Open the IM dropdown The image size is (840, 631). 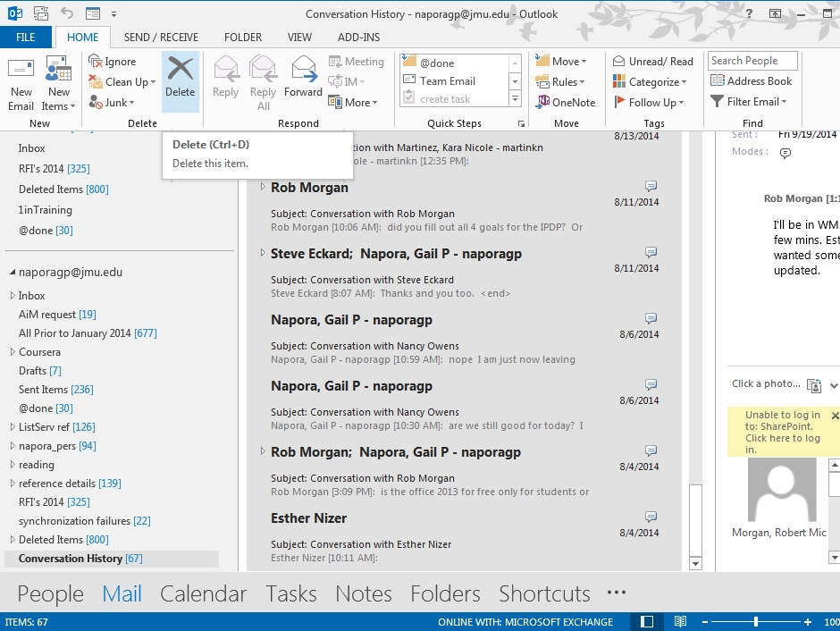346,82
